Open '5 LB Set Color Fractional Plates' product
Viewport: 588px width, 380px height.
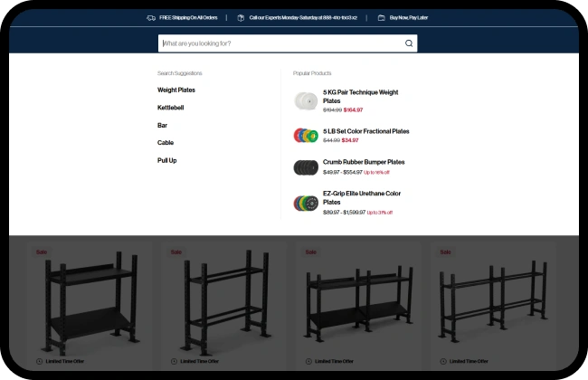[x=366, y=131]
